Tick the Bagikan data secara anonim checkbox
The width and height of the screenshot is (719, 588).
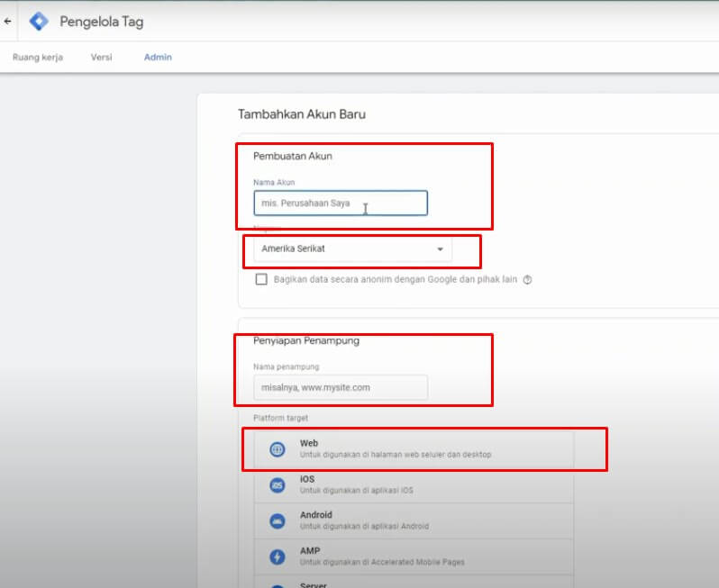point(261,279)
